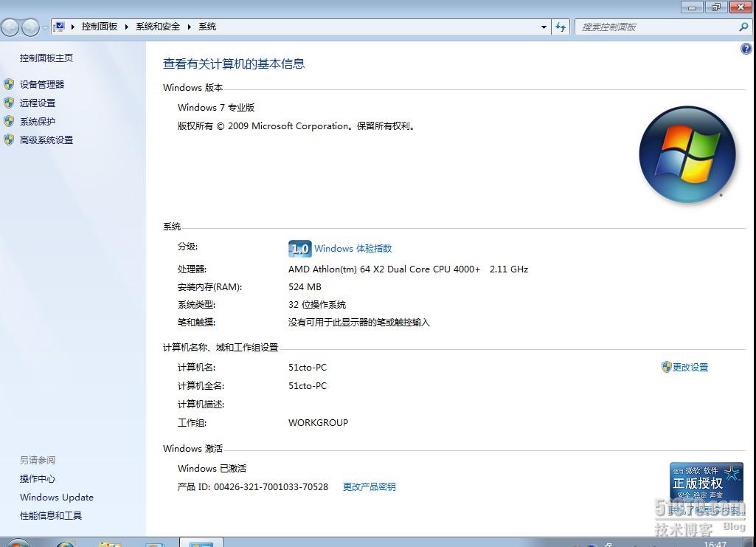Open 设备管理器 from the sidebar
Viewport: 756px width, 547px height.
tap(42, 84)
